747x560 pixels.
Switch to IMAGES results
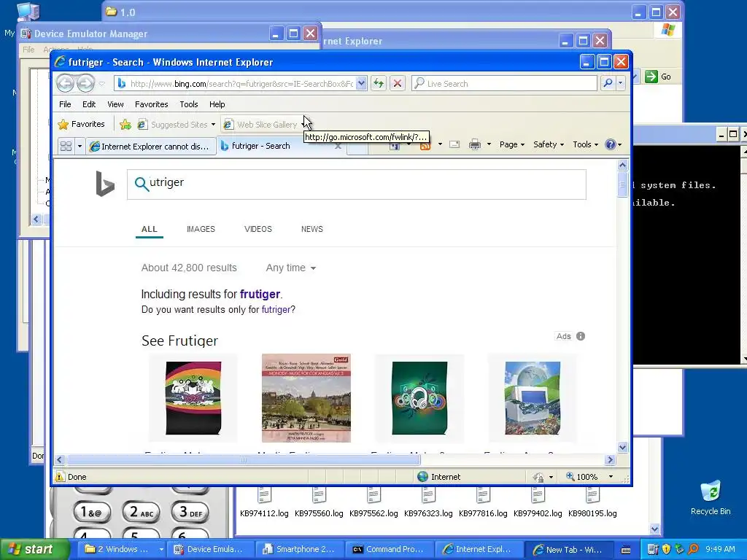(201, 229)
